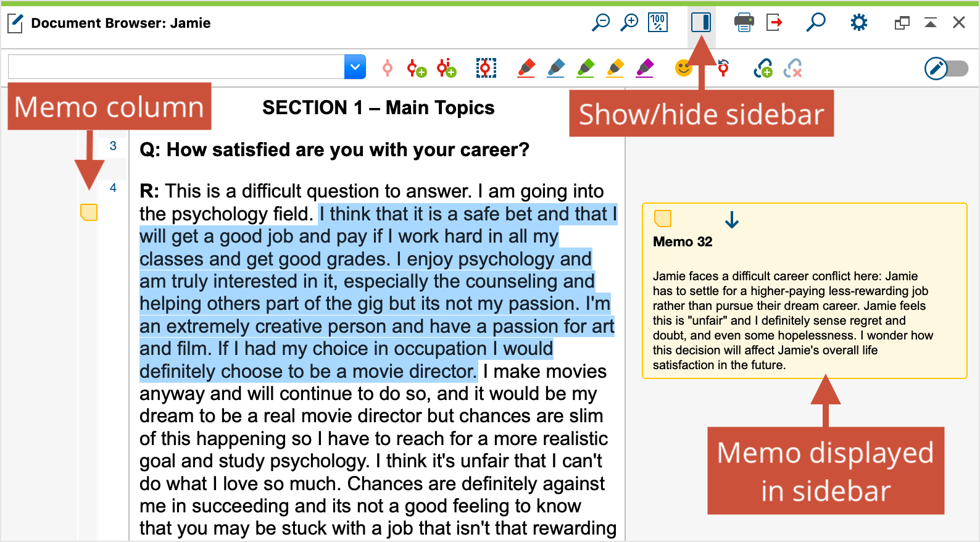The image size is (980, 542).
Task: Click the memo text about Jamie's career conflict
Action: pyautogui.click(x=793, y=320)
